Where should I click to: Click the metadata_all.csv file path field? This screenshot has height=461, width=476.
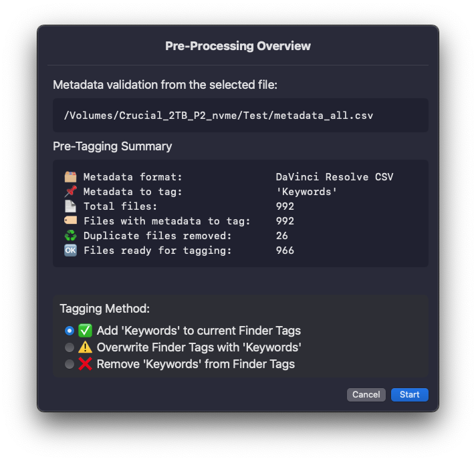(219, 116)
